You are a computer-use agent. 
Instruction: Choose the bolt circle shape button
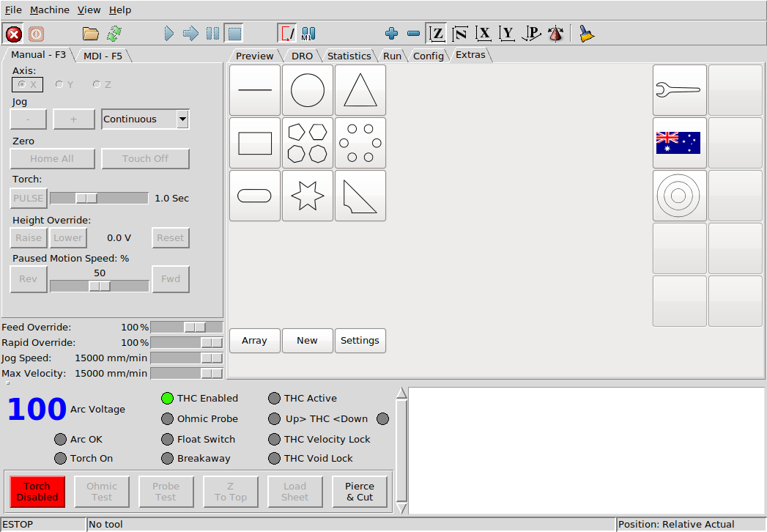click(x=360, y=143)
